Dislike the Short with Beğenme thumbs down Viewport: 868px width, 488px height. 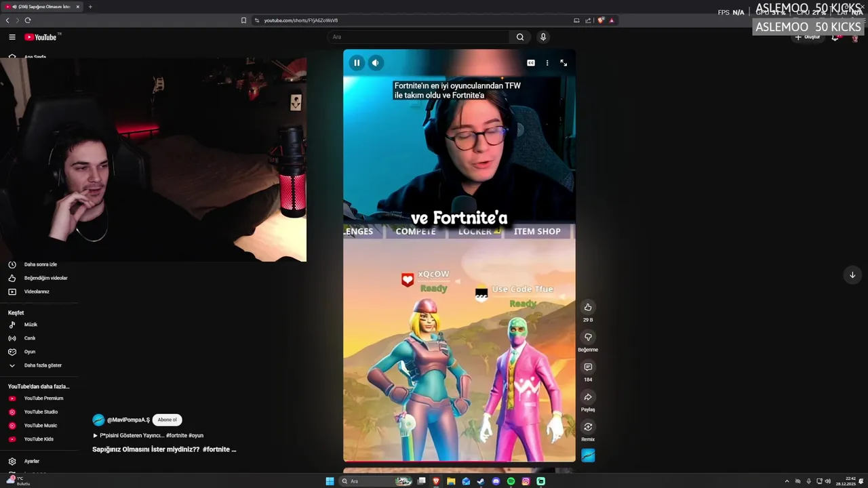click(588, 337)
